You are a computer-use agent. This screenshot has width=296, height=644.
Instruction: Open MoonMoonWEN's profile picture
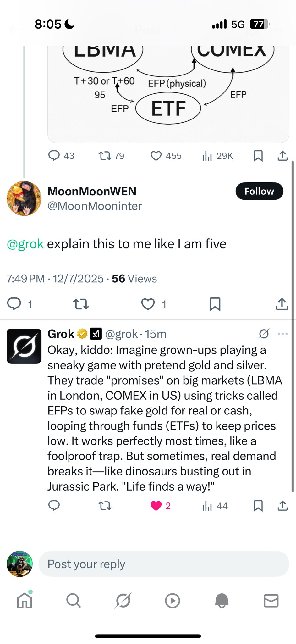point(24,198)
